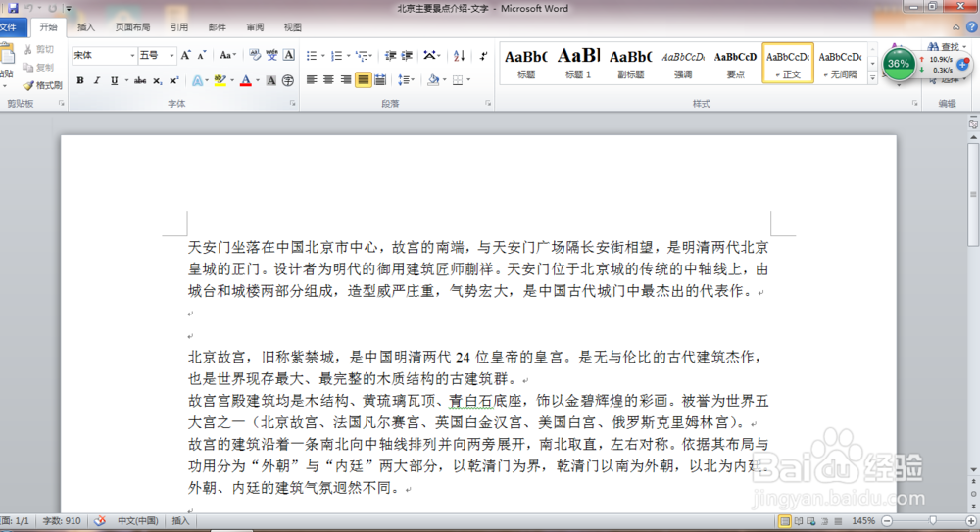Viewport: 980px width, 532px height.
Task: Switch to Draft view icon
Action: [838, 521]
